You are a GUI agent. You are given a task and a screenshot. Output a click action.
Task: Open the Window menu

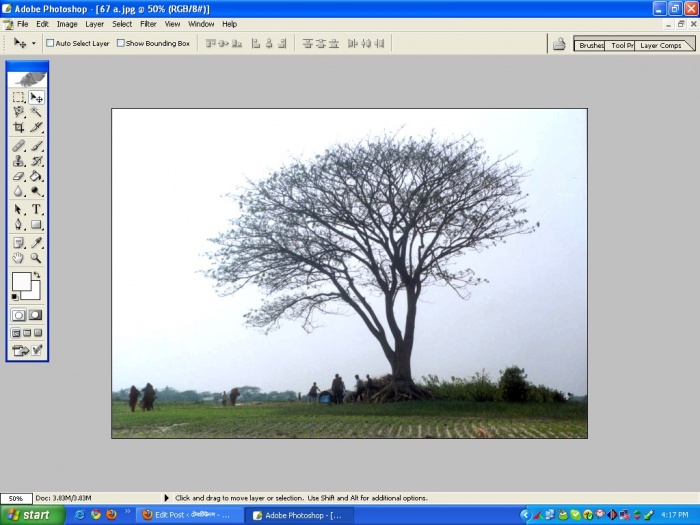click(x=201, y=24)
